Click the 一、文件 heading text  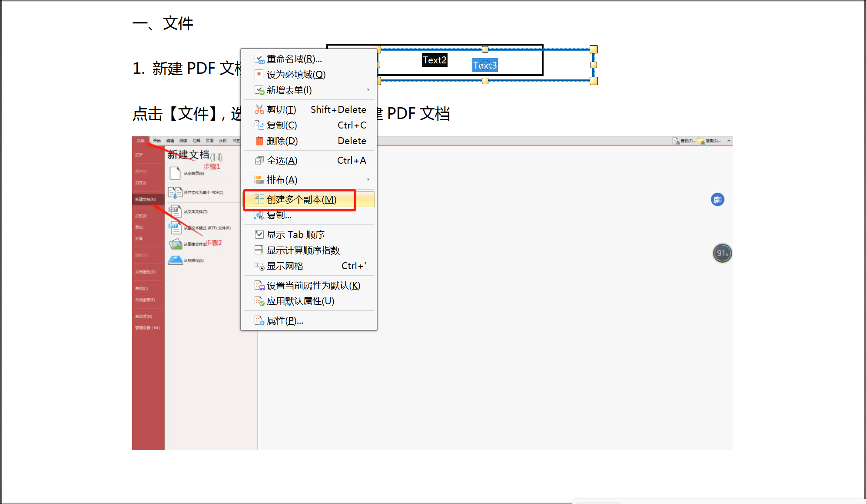point(163,23)
